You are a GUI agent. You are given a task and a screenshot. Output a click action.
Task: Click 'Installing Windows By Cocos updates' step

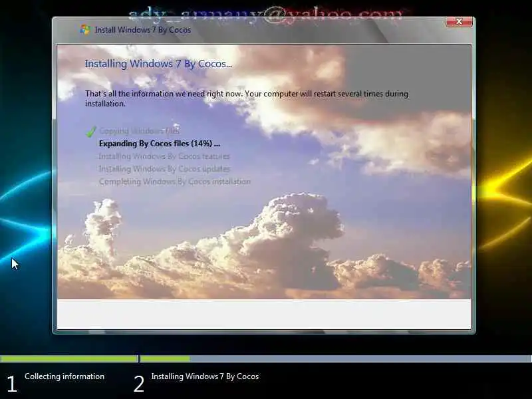click(x=164, y=169)
